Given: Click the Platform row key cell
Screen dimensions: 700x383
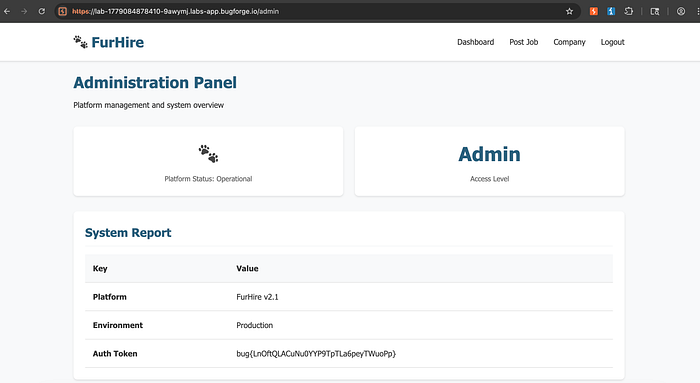Looking at the screenshot, I should pyautogui.click(x=110, y=297).
